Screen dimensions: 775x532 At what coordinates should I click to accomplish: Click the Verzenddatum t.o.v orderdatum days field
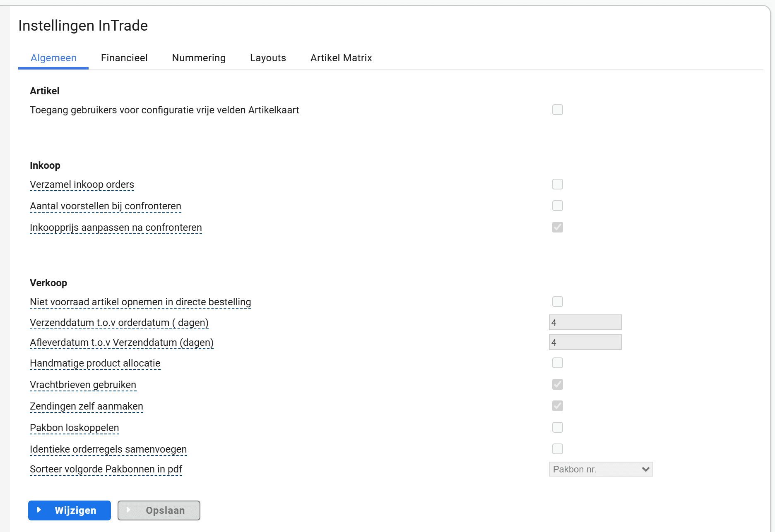click(x=585, y=322)
